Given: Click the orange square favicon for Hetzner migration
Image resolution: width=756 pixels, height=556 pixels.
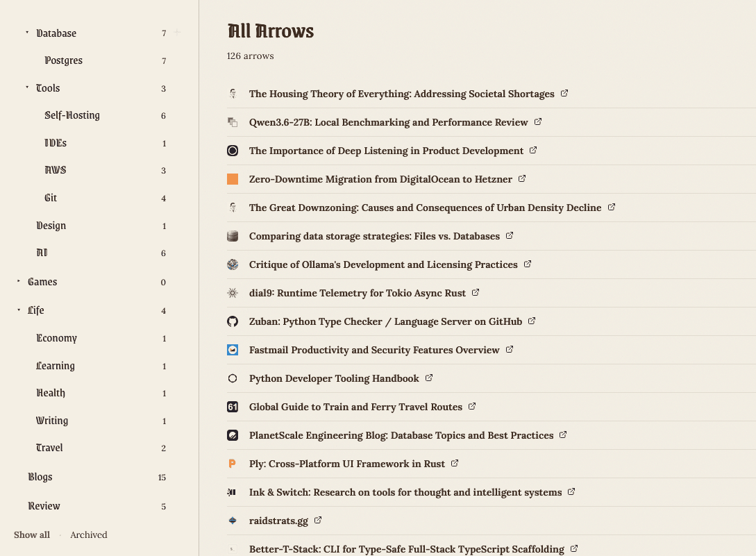Looking at the screenshot, I should click(x=233, y=179).
